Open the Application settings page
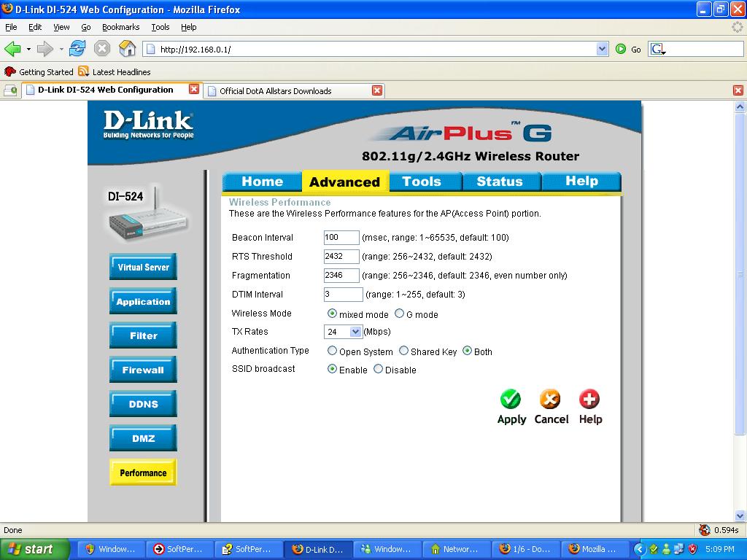Image resolution: width=747 pixels, height=560 pixels. pos(143,301)
